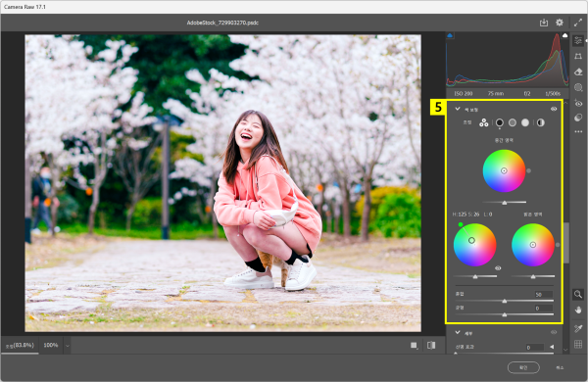The height and width of the screenshot is (382, 588).
Task: Click the save image download icon
Action: click(x=543, y=23)
